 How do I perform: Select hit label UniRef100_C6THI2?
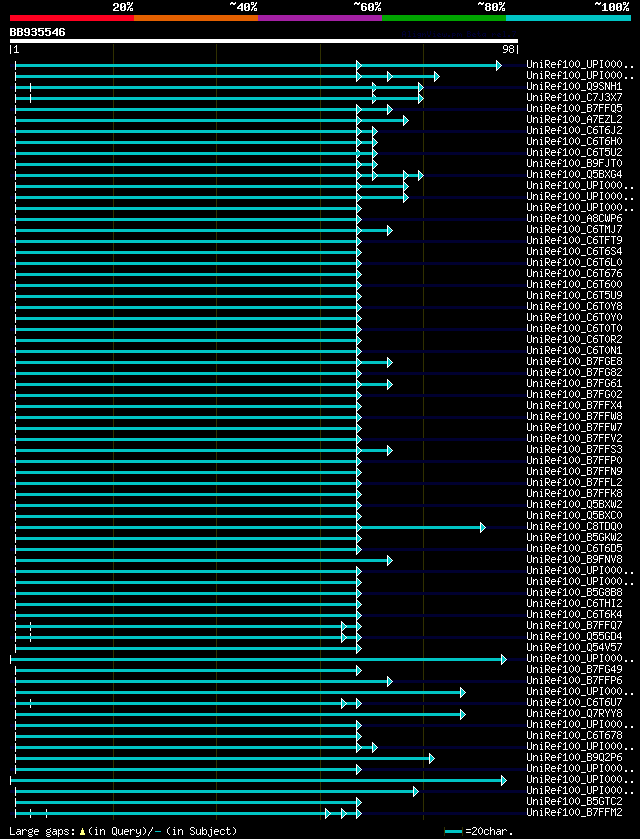pyautogui.click(x=574, y=604)
